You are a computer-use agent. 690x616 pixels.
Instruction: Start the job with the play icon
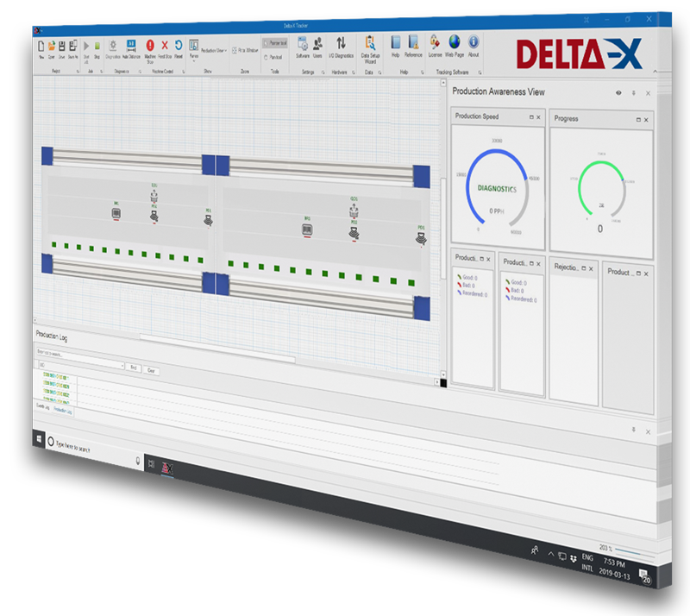pyautogui.click(x=86, y=46)
